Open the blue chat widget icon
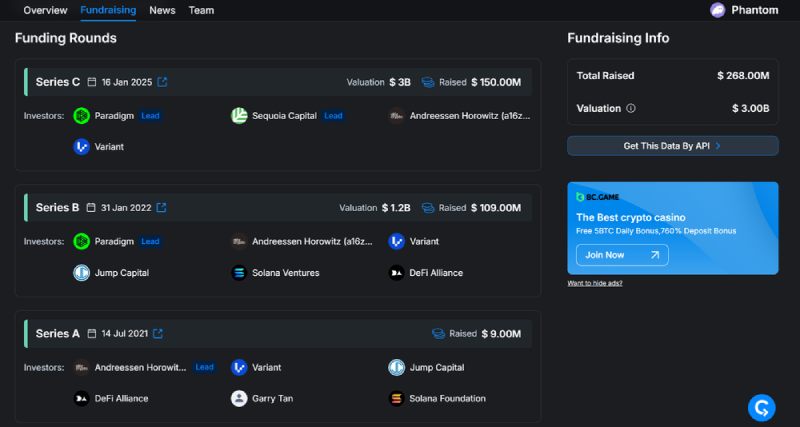The height and width of the screenshot is (427, 800). pyautogui.click(x=761, y=408)
